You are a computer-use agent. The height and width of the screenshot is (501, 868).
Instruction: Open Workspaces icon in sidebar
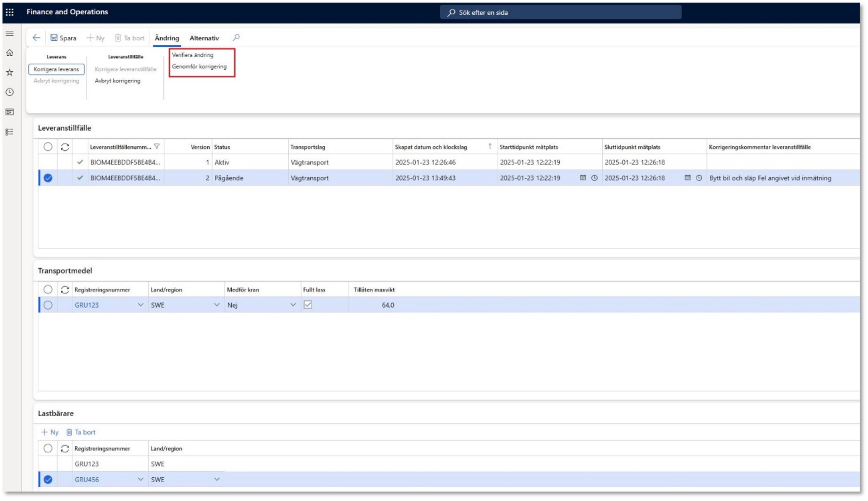pos(10,112)
